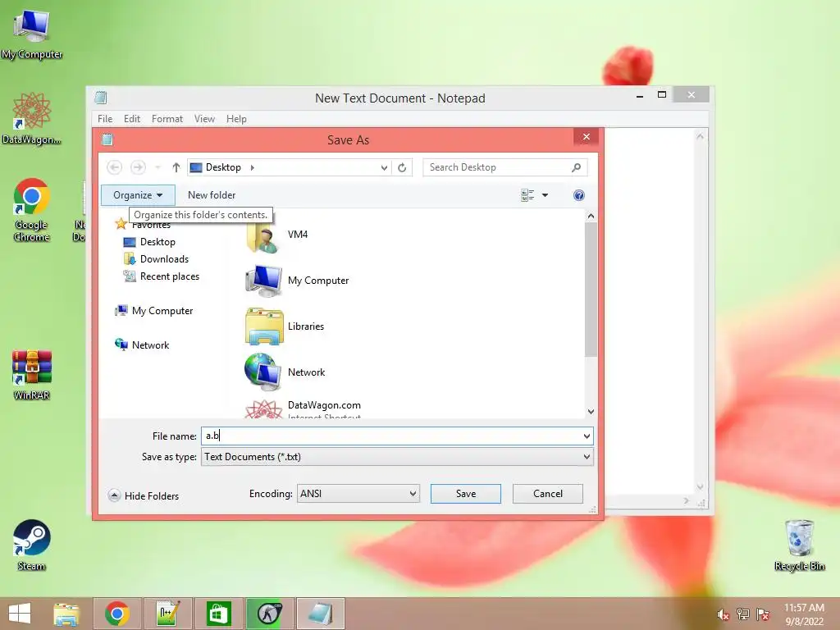The height and width of the screenshot is (630, 840).
Task: Open Notepad++ from the taskbar
Action: 167,614
